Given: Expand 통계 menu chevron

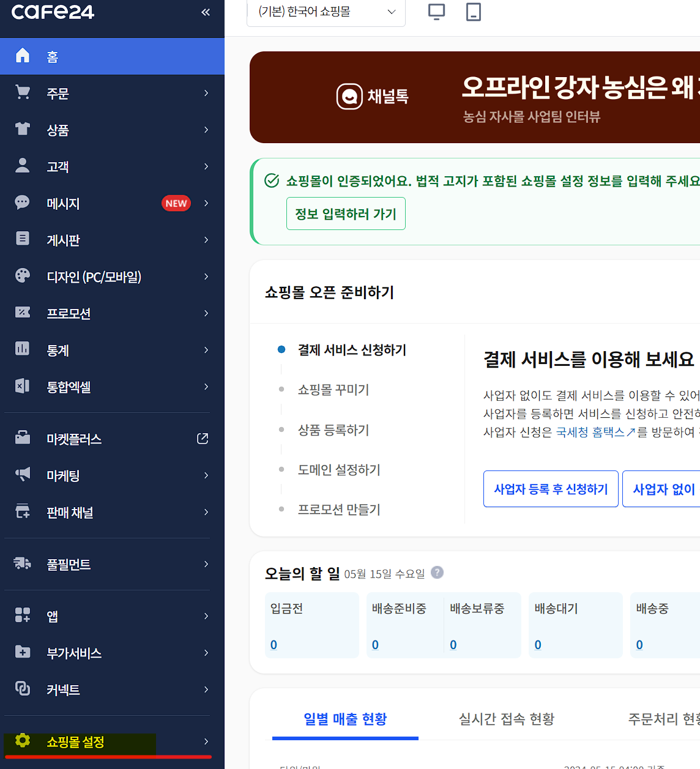Looking at the screenshot, I should pos(206,350).
